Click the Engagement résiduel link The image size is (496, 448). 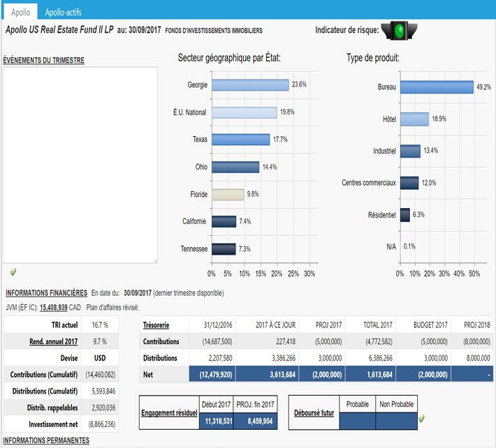click(x=168, y=412)
